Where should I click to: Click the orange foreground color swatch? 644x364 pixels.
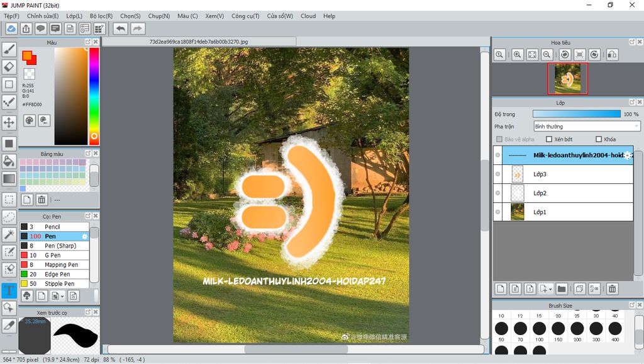[27, 55]
